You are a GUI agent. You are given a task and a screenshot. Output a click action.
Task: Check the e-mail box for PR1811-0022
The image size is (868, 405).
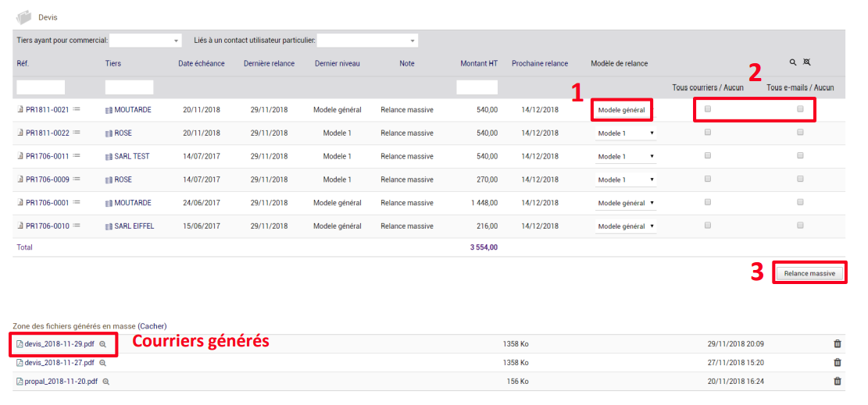coord(800,132)
